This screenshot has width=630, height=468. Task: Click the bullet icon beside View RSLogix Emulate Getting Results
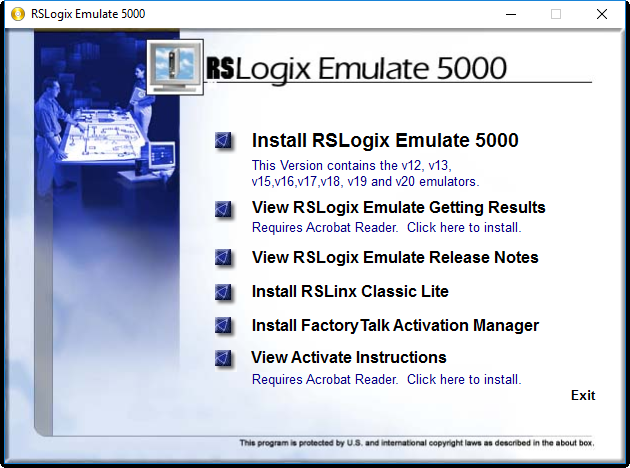(223, 209)
